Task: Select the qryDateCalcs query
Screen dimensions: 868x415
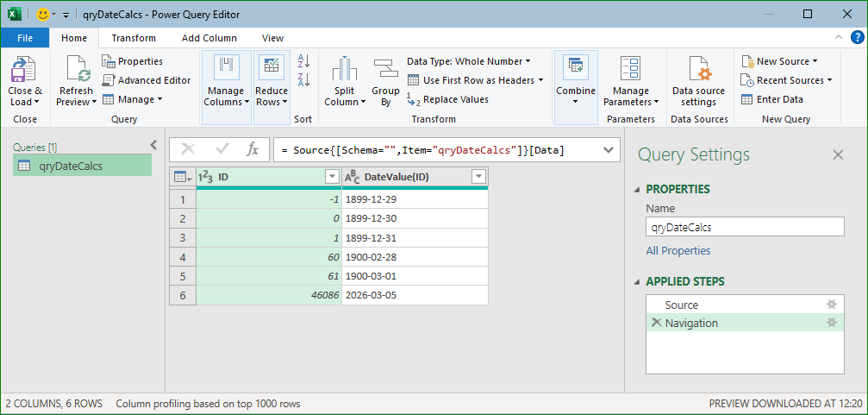Action: tap(82, 165)
